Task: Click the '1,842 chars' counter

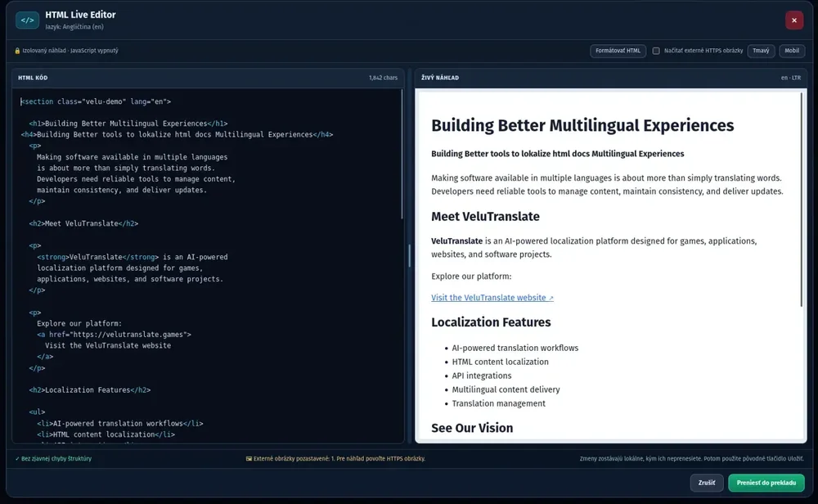Action: [x=383, y=78]
